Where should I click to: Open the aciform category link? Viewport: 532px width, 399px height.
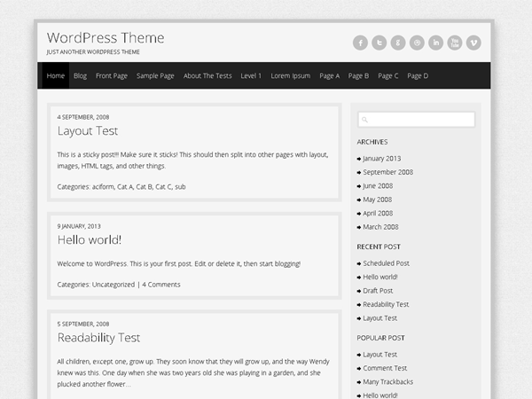point(103,186)
